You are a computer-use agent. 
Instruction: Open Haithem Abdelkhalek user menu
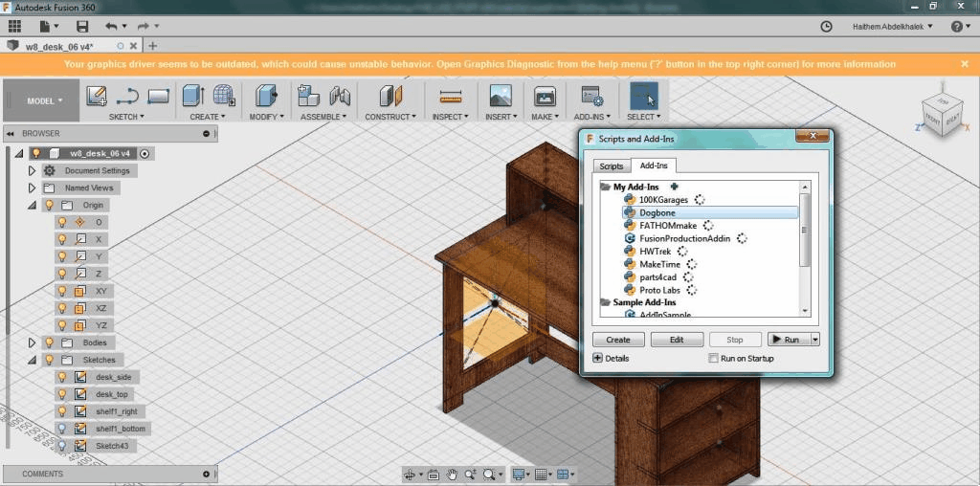click(893, 26)
